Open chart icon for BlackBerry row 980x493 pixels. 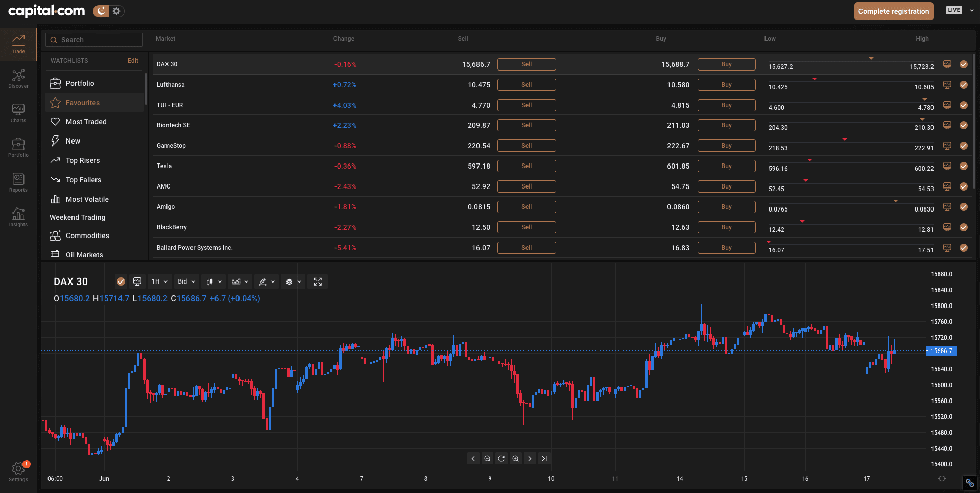pyautogui.click(x=947, y=227)
